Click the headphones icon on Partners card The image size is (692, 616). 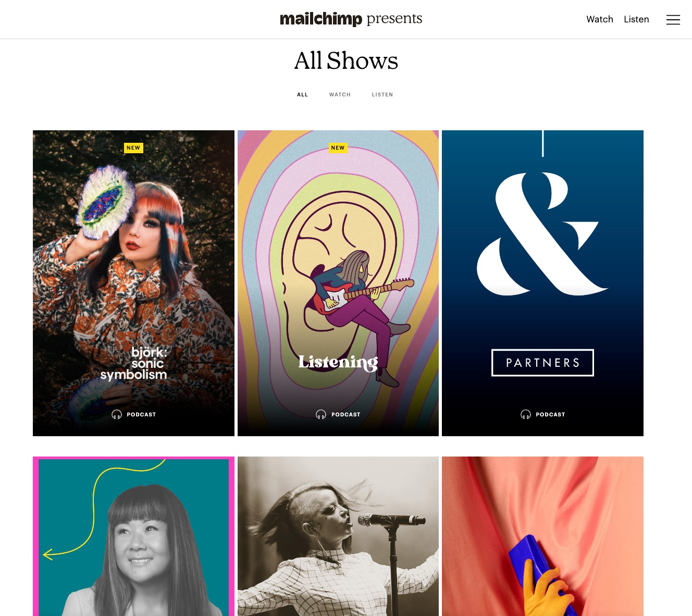526,414
